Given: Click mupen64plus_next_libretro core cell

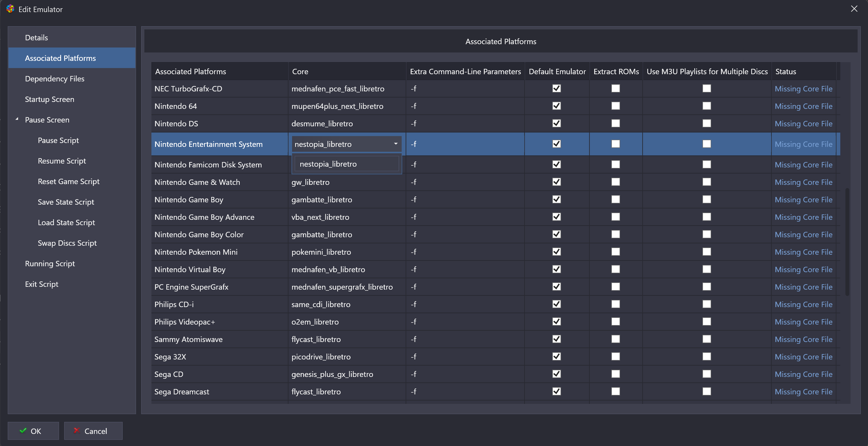Looking at the screenshot, I should (347, 106).
